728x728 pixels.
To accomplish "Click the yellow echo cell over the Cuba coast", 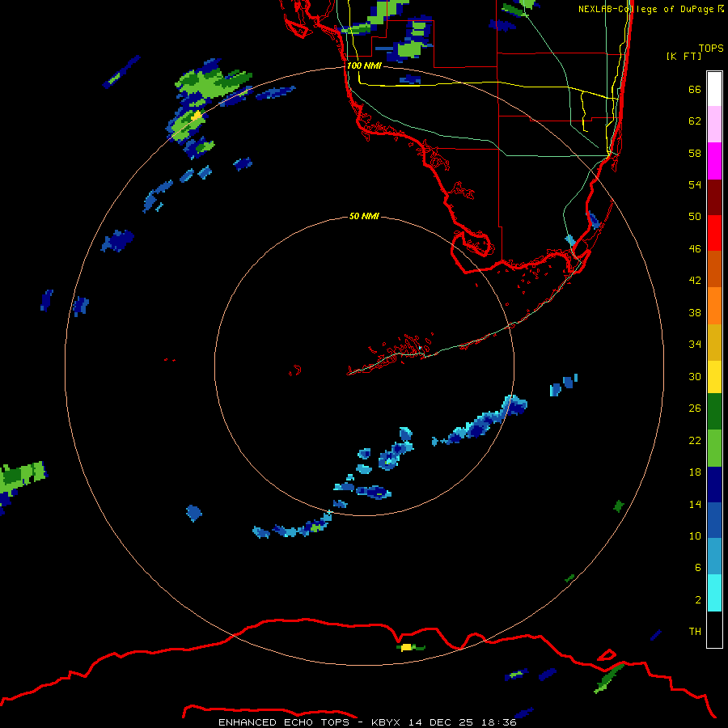I will (407, 647).
